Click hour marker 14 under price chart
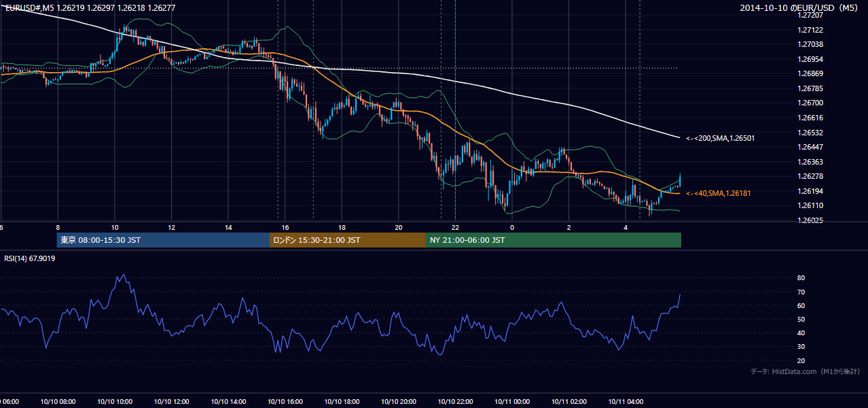Viewport: 868px width, 408px height. [228, 227]
